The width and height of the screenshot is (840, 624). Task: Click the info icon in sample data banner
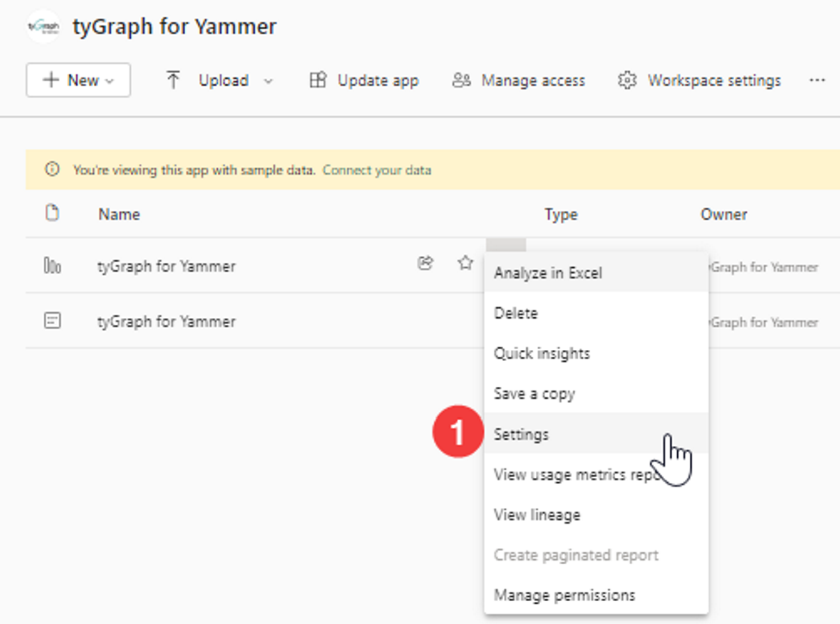point(51,169)
